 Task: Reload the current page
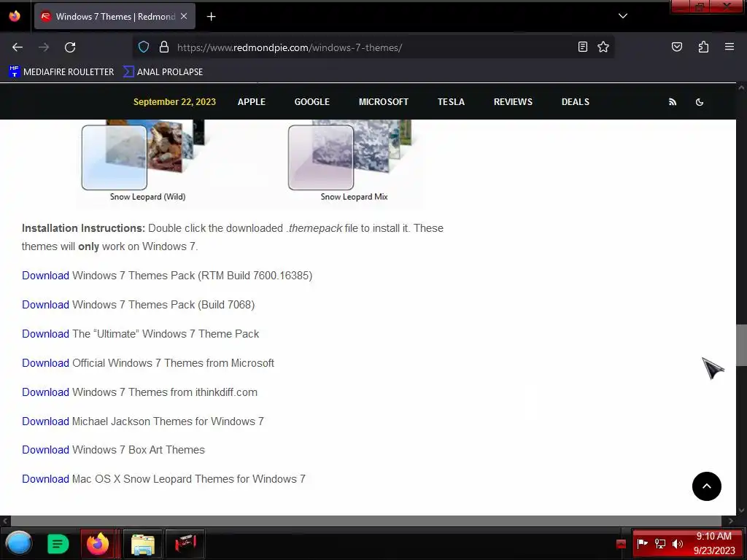(x=70, y=47)
